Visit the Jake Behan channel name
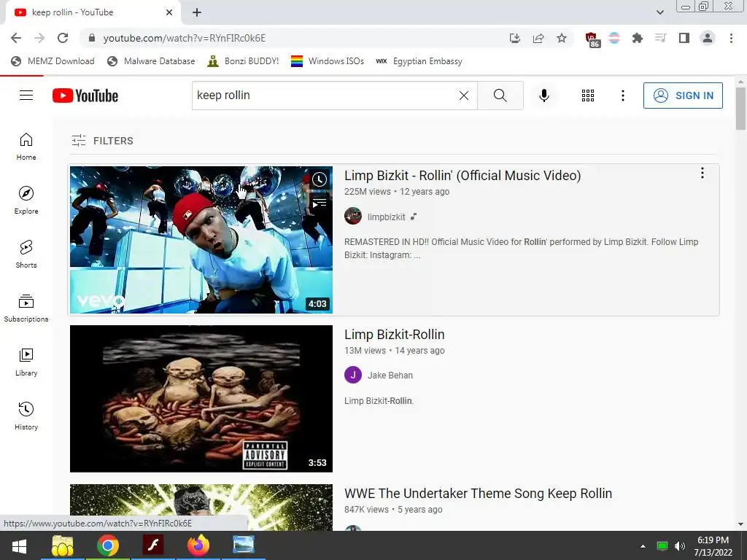The image size is (747, 560). 390,376
